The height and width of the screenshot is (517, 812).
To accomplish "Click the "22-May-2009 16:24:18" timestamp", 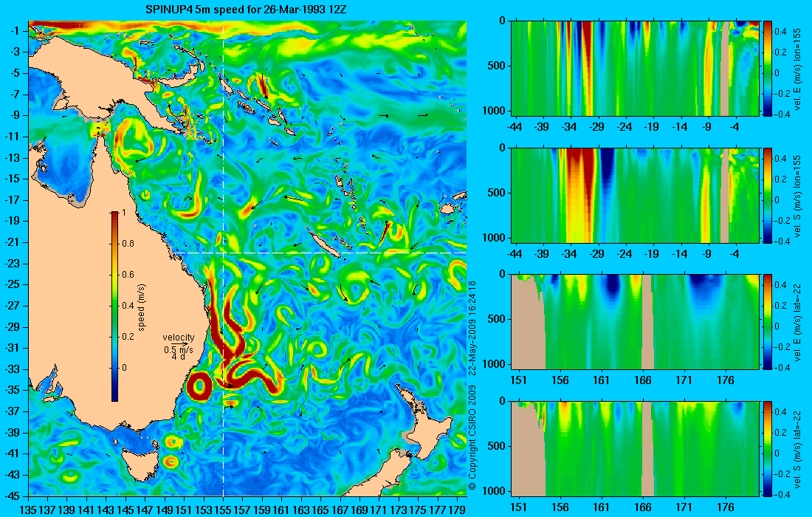I will click(x=472, y=328).
